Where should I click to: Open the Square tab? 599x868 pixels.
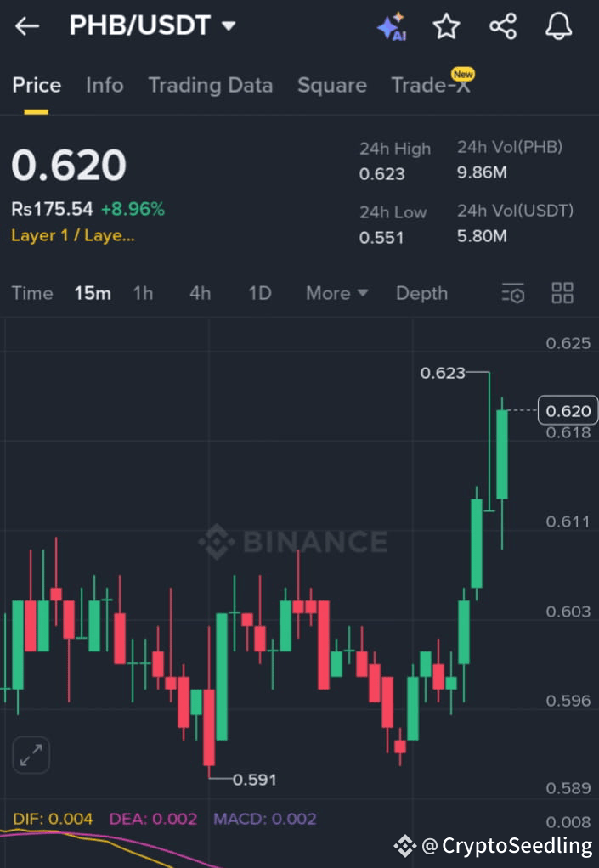[x=332, y=85]
